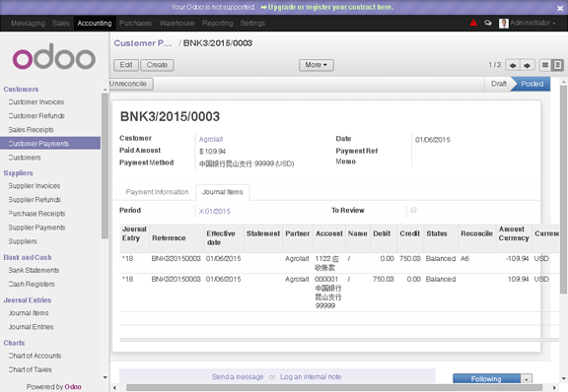Expand the Following dropdown arrow
568x392 pixels.
[x=527, y=378]
